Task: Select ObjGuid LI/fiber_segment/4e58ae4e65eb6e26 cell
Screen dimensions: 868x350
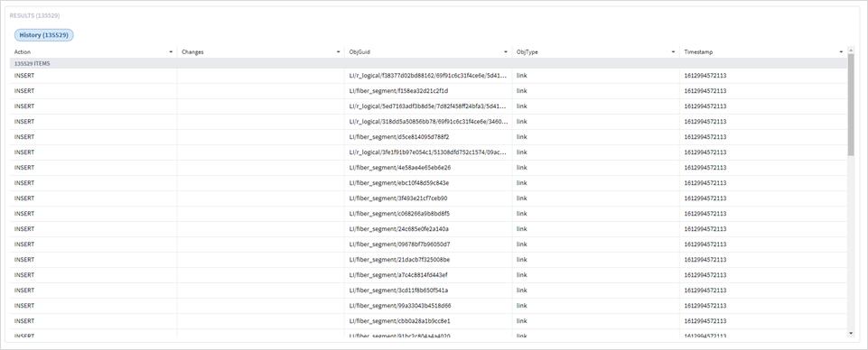Action: tap(428, 168)
